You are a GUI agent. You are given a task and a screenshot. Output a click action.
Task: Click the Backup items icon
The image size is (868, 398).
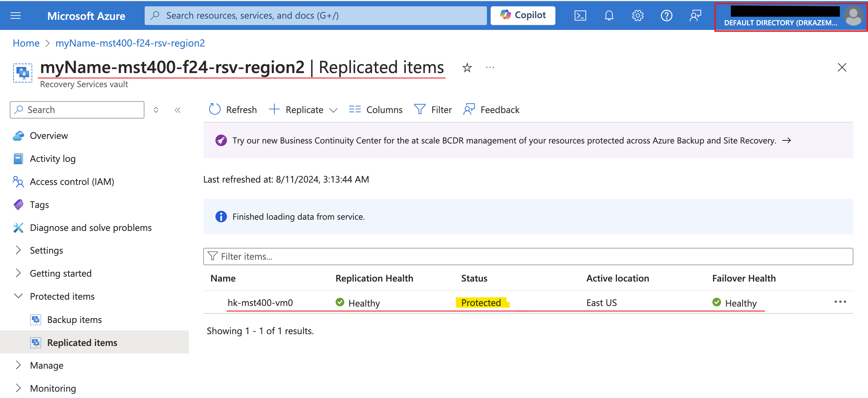(x=36, y=319)
